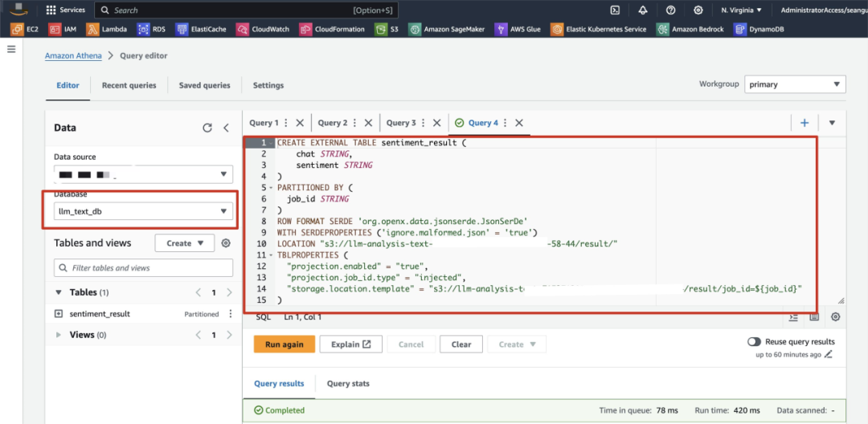This screenshot has height=424, width=868.
Task: Open the query tabs overflow dropdown arrow
Action: (832, 123)
